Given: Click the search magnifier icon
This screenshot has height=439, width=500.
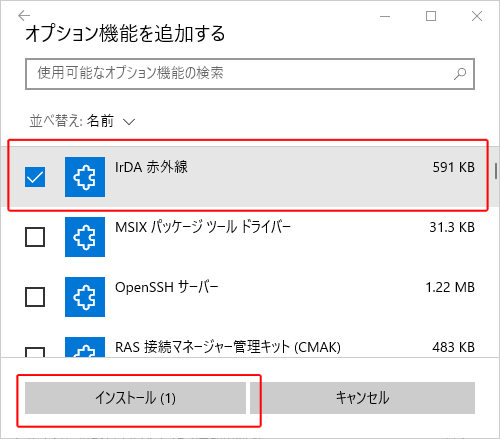Looking at the screenshot, I should click(x=460, y=74).
